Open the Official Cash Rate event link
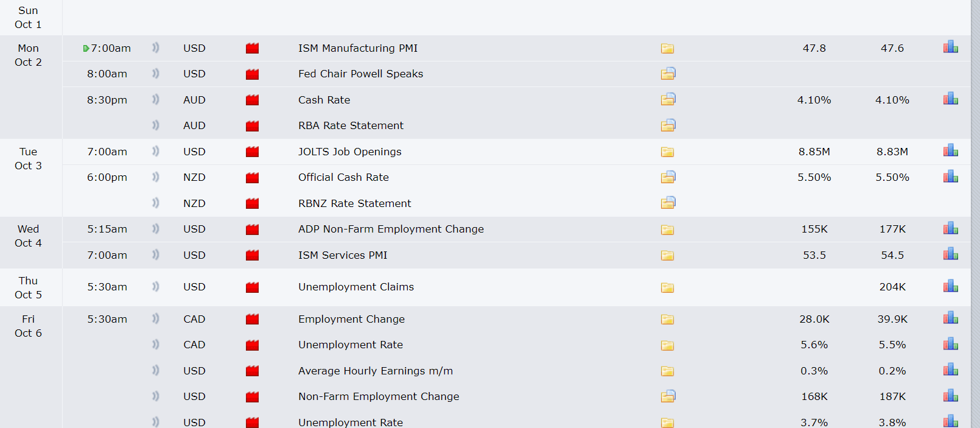This screenshot has width=980, height=428. [343, 177]
